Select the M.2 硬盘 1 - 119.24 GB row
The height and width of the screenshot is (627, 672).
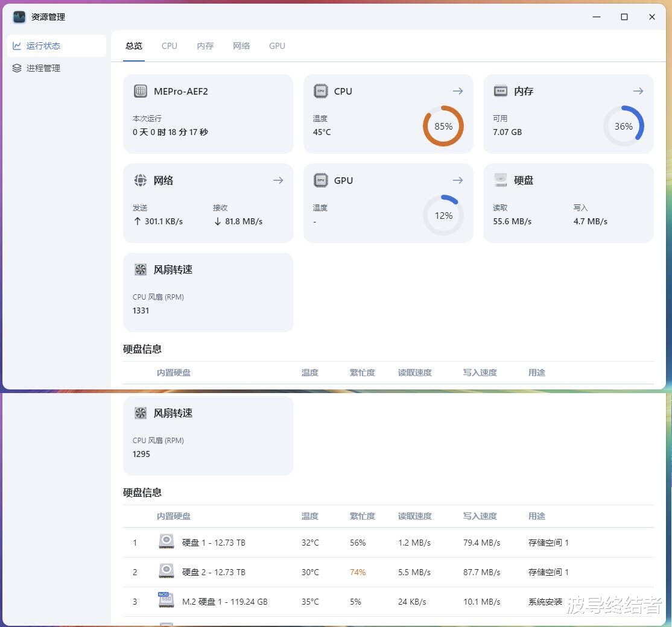point(388,602)
